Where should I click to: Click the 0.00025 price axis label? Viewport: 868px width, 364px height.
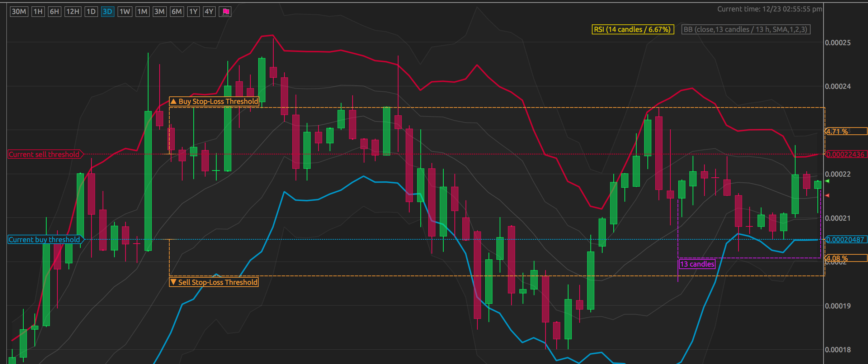click(838, 43)
